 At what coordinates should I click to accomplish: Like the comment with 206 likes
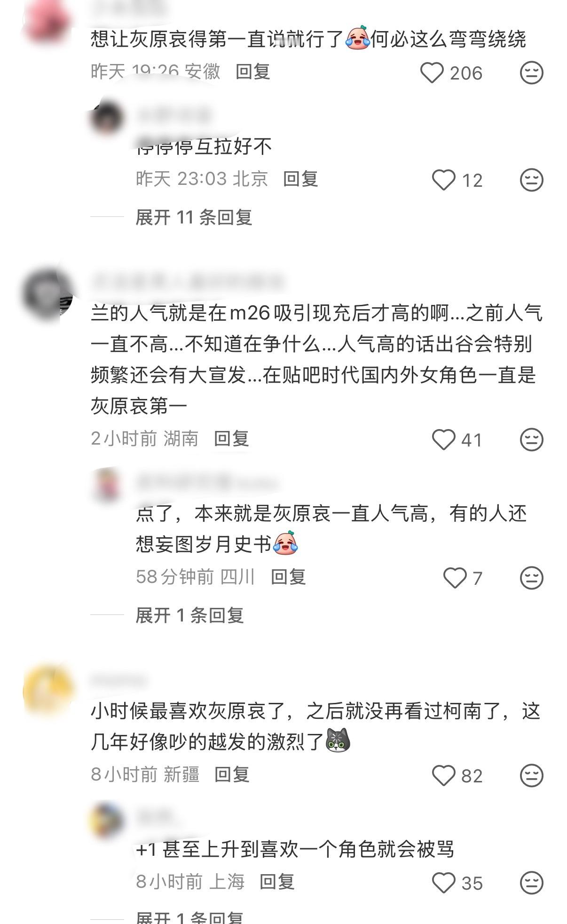[x=432, y=73]
